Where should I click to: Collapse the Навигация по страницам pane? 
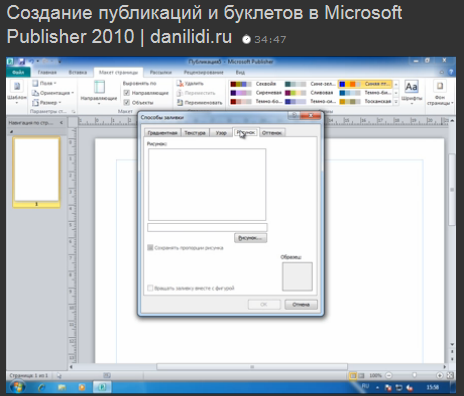[61, 123]
